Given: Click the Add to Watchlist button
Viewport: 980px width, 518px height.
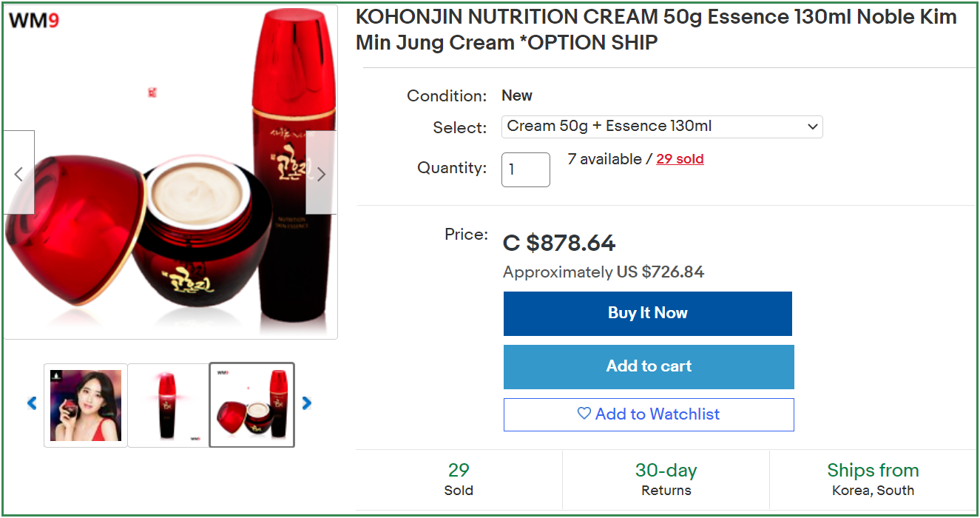Looking at the screenshot, I should tap(649, 414).
